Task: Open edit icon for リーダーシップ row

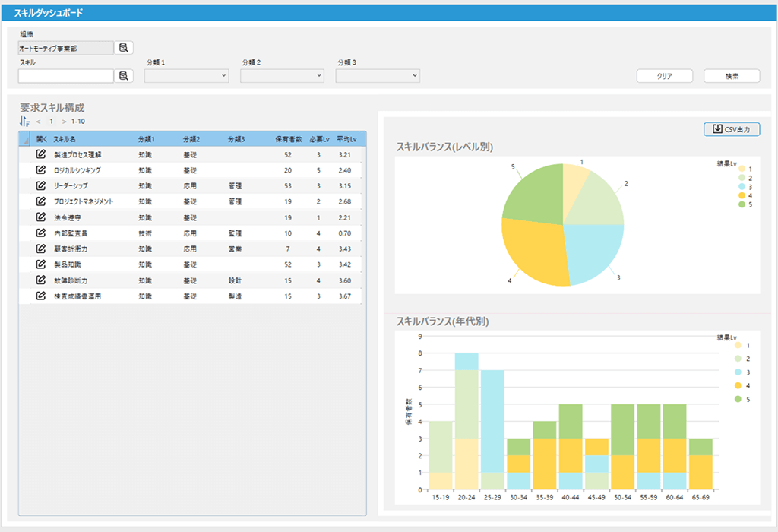Action: click(41, 185)
